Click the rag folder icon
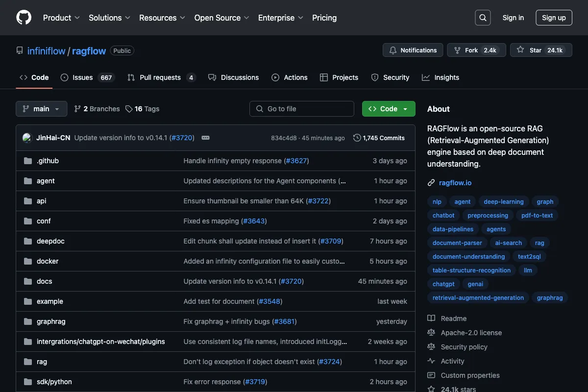The height and width of the screenshot is (392, 588). (x=28, y=362)
